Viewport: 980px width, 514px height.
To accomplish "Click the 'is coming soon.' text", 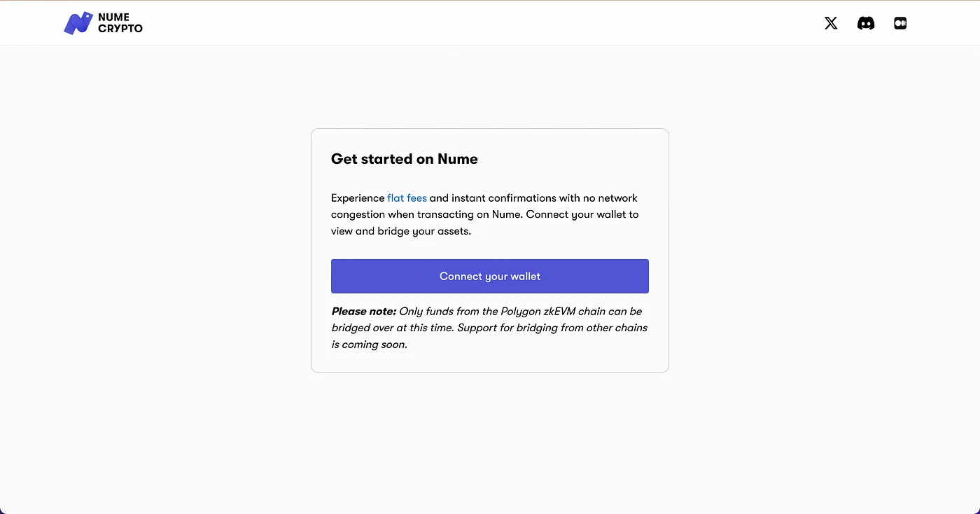I will point(369,345).
